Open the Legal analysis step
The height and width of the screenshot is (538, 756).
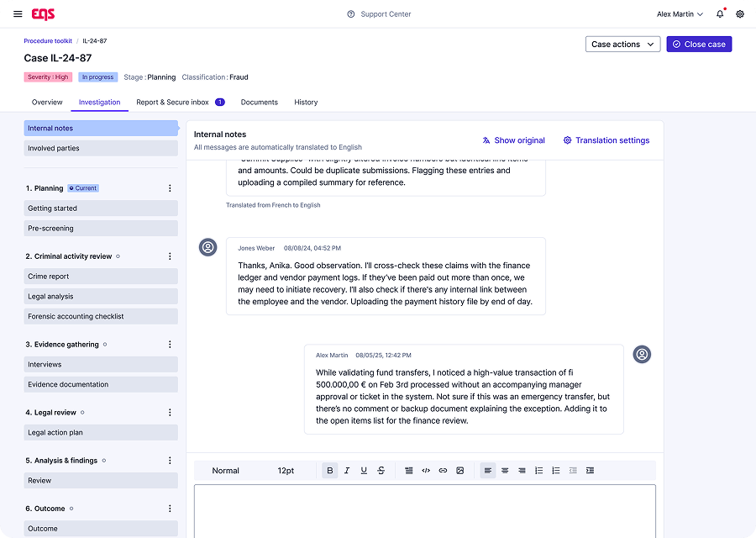[x=101, y=296]
